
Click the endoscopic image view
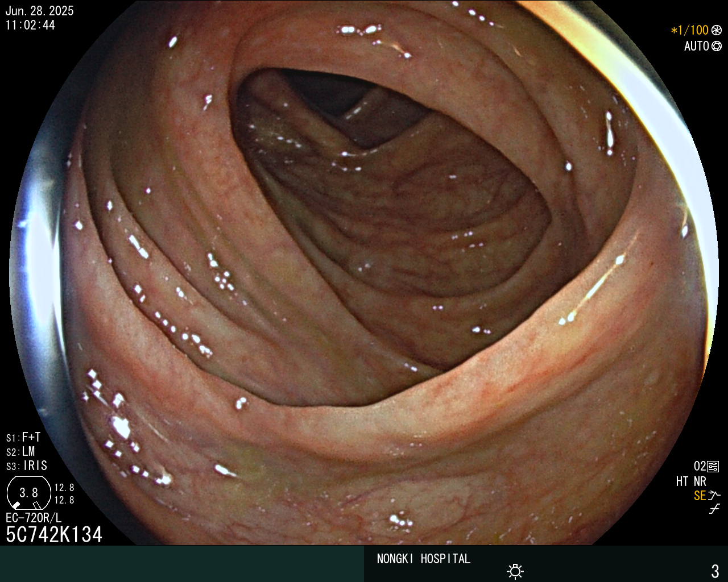364,273
